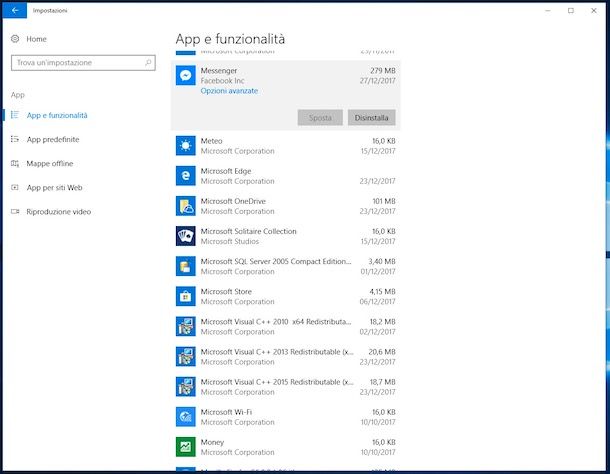Select the Microsoft OneDrive entry name
610x474 pixels.
coord(233,201)
